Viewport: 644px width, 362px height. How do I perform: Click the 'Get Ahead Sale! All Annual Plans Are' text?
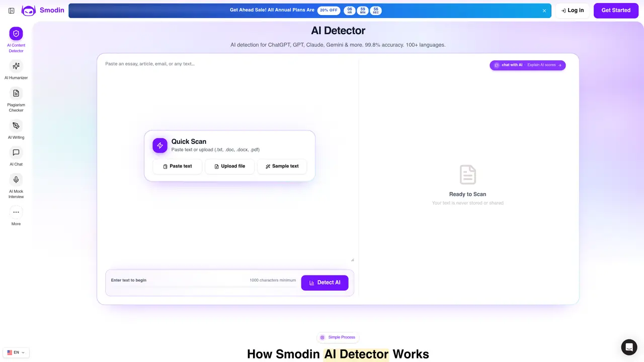(272, 10)
